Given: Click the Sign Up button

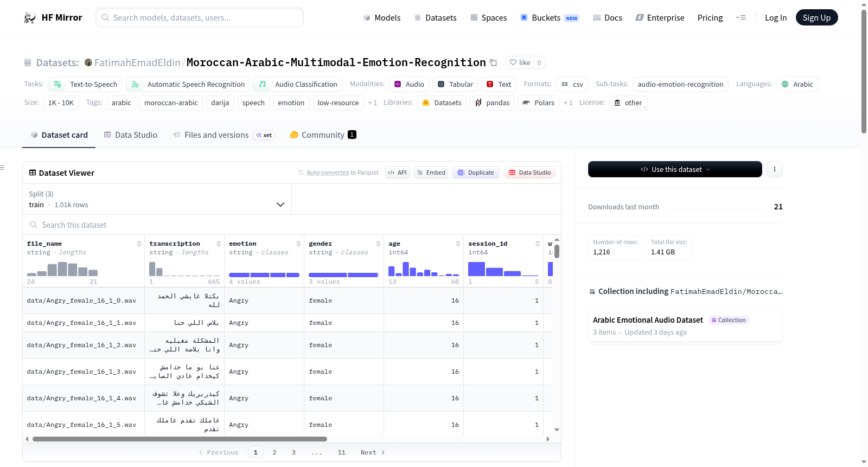Looking at the screenshot, I should click(816, 18).
